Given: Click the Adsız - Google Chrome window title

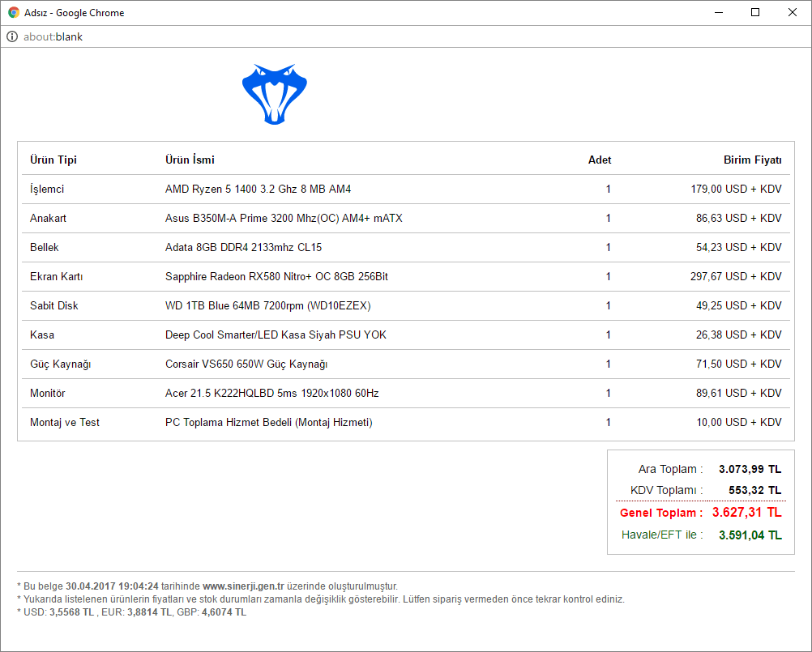Looking at the screenshot, I should pyautogui.click(x=74, y=13).
